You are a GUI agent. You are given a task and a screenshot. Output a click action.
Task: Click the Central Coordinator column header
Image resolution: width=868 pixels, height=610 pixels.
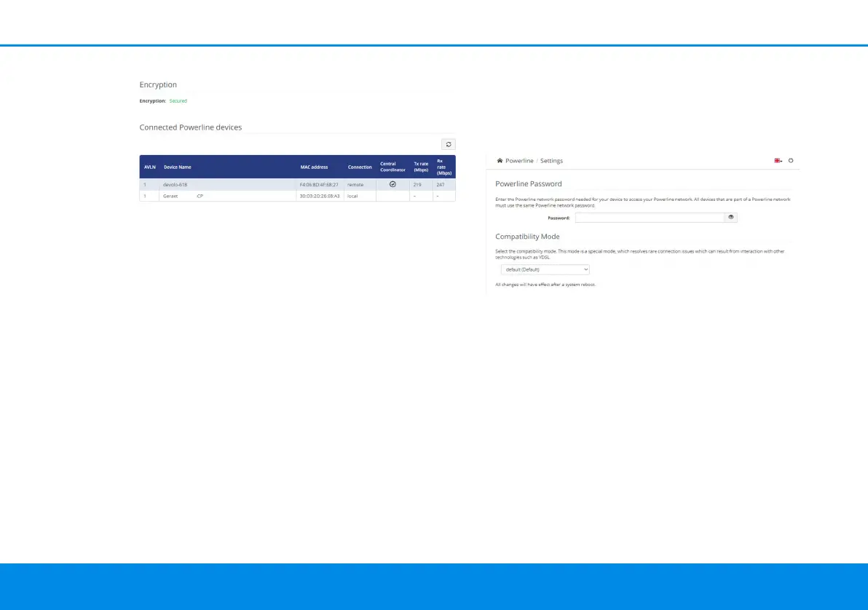click(x=392, y=167)
